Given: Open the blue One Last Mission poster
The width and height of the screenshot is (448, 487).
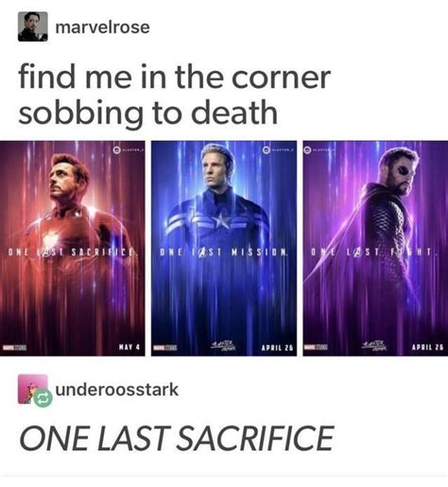Looking at the screenshot, I should [x=224, y=249].
